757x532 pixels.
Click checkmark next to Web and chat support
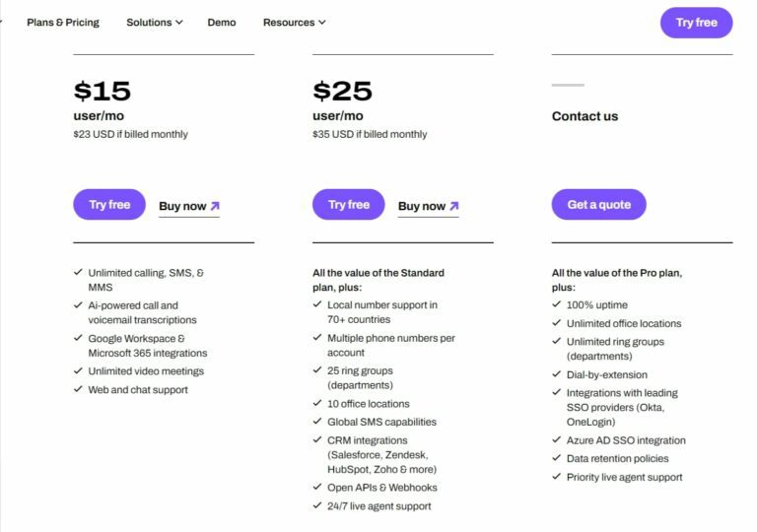[x=78, y=390]
